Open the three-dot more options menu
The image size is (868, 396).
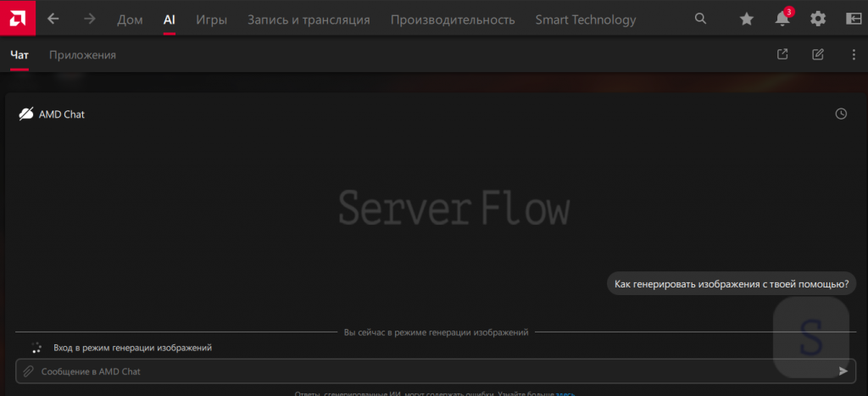pyautogui.click(x=853, y=54)
